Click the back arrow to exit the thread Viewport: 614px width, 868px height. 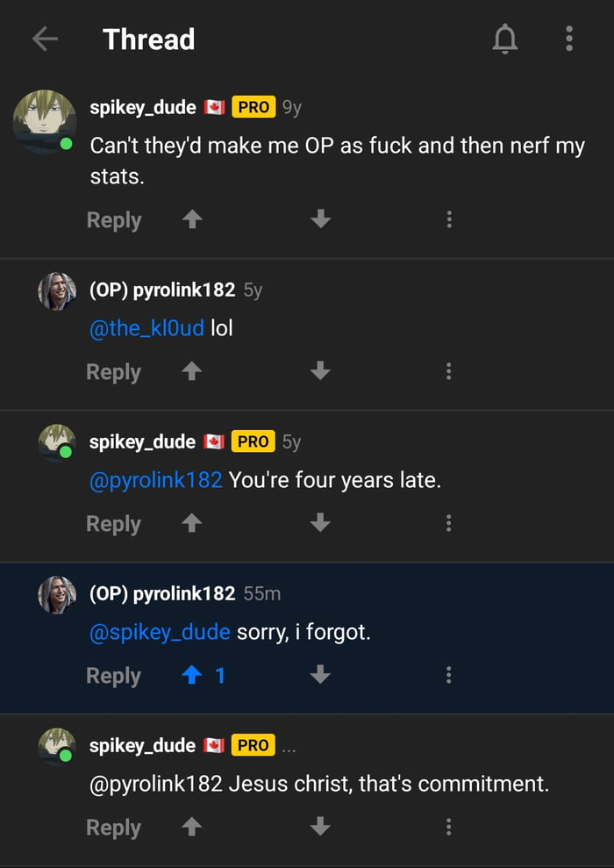pyautogui.click(x=43, y=39)
